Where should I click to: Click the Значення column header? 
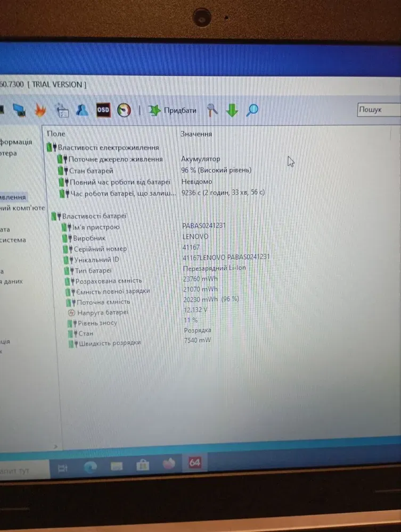coord(197,134)
